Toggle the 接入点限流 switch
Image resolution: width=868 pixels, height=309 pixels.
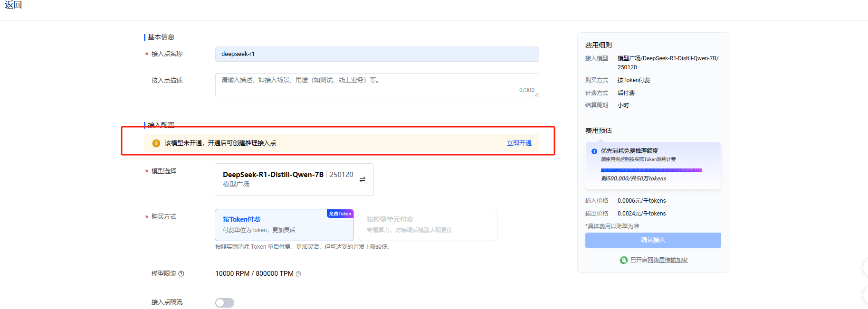point(225,303)
